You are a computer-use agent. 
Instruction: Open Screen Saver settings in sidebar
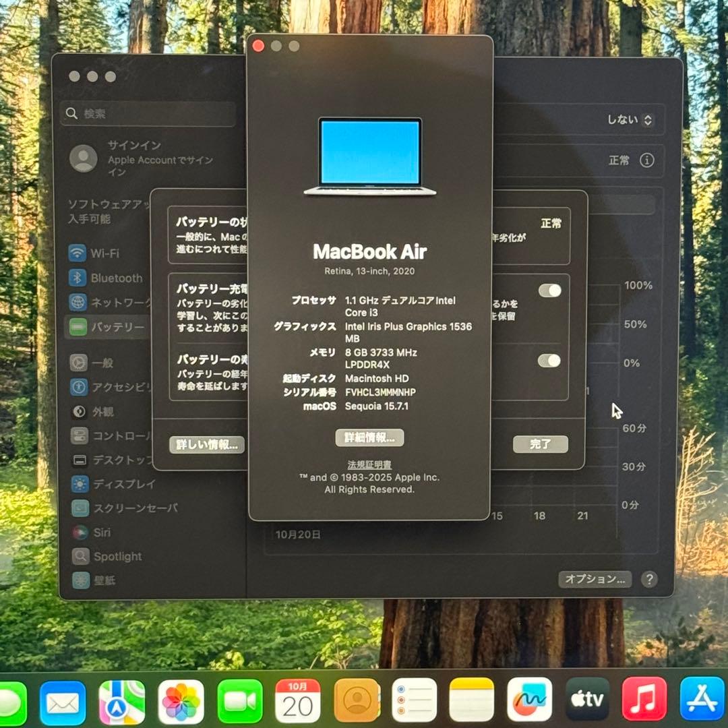click(125, 508)
